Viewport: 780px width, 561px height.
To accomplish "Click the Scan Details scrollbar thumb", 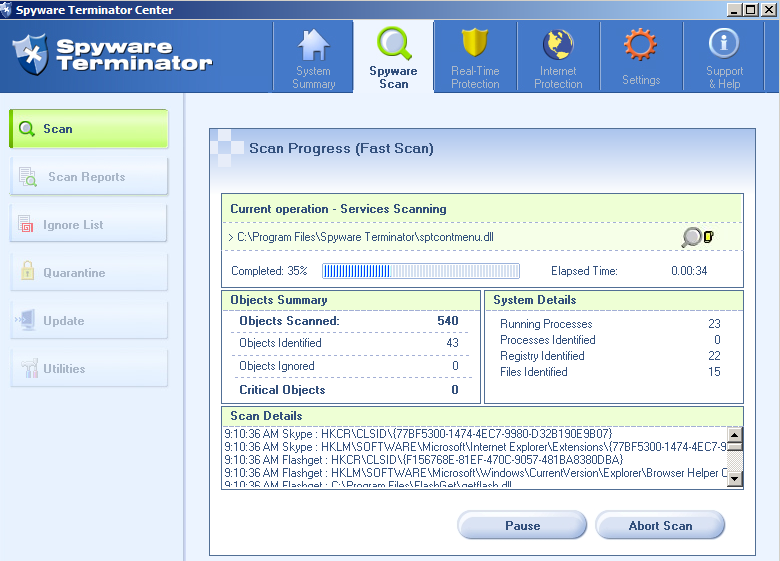I will coord(735,446).
